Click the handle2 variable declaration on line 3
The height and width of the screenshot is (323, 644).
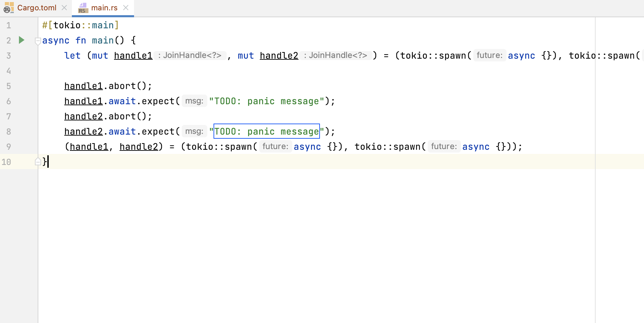tap(279, 56)
